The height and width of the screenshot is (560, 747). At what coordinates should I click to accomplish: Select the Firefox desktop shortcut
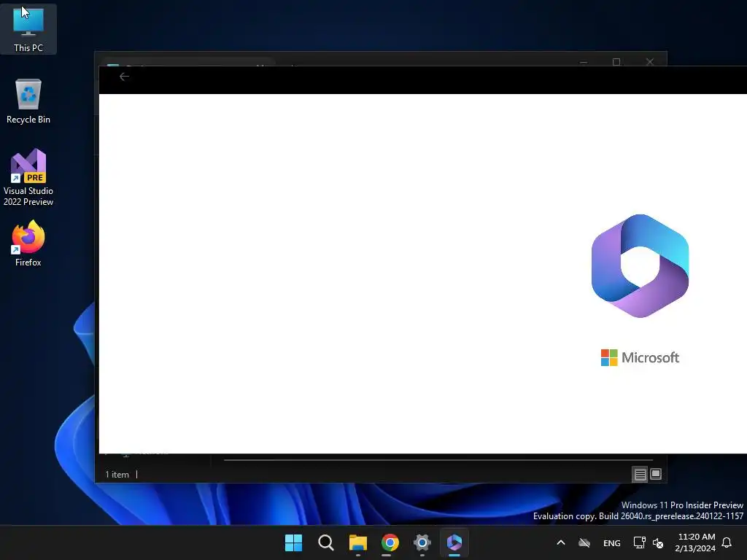click(x=28, y=244)
